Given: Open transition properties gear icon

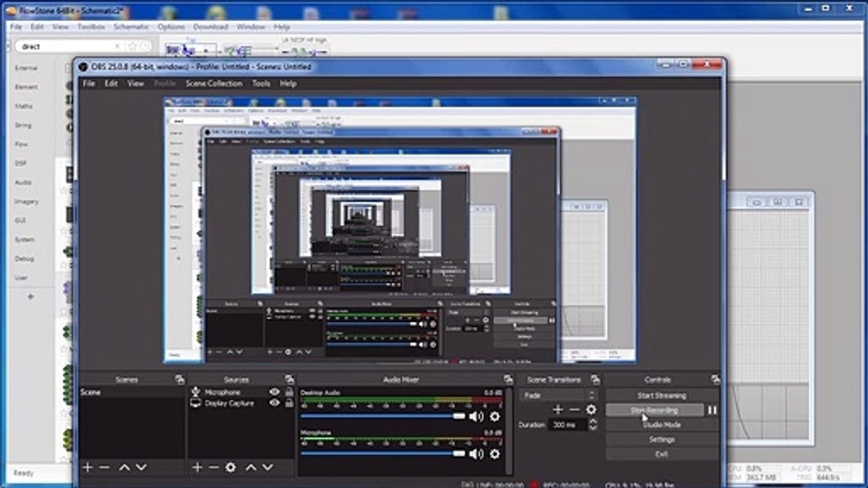Looking at the screenshot, I should [x=591, y=409].
